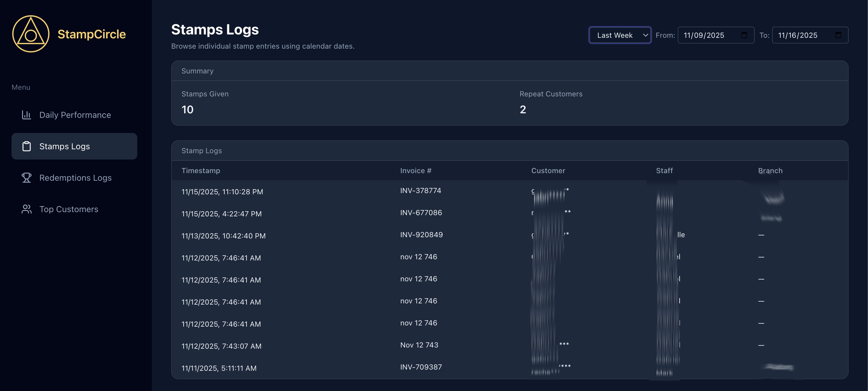868x391 pixels.
Task: Open Daily Performance menu item
Action: (75, 115)
